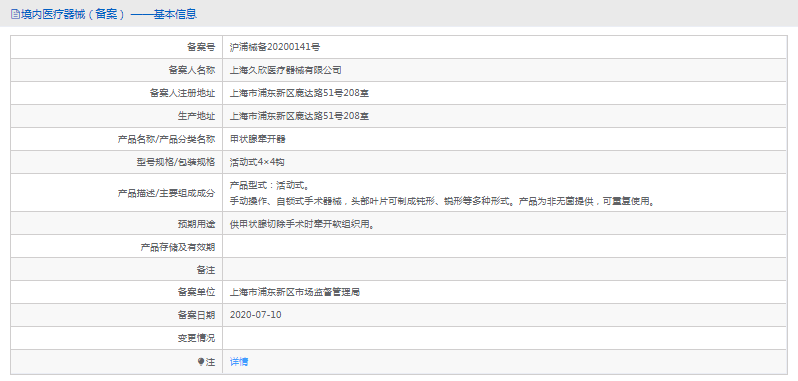The width and height of the screenshot is (798, 381).
Task: Click the 备案单位 row label
Action: coord(196,292)
